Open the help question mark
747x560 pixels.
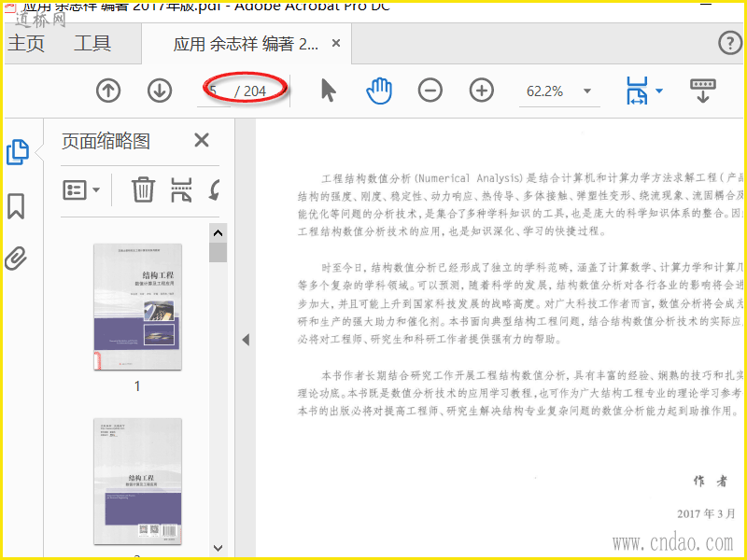coord(730,43)
